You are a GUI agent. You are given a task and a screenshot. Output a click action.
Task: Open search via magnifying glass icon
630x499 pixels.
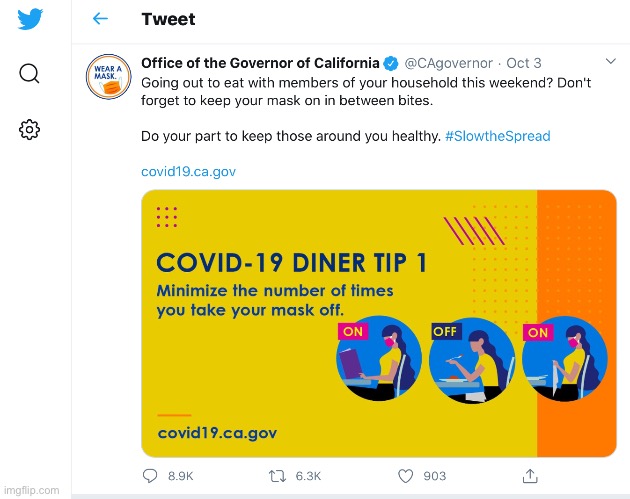point(30,74)
